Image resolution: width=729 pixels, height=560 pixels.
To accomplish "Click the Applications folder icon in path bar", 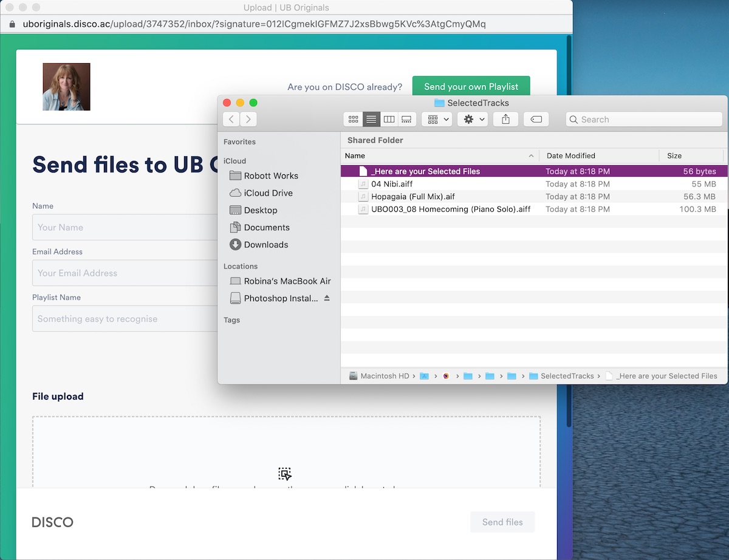I will (x=425, y=376).
